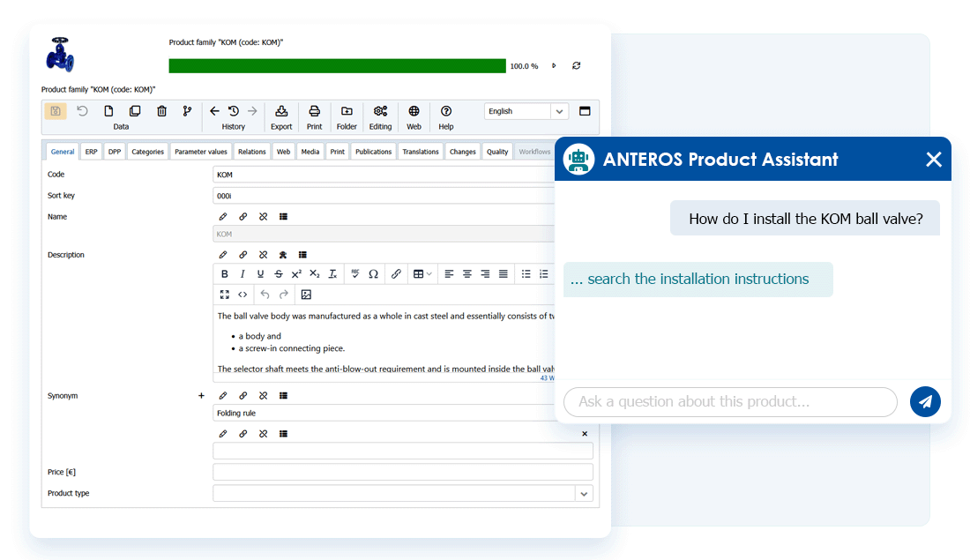Viewport: 970px width, 560px height.
Task: Open the Web globe tool
Action: pos(414,117)
